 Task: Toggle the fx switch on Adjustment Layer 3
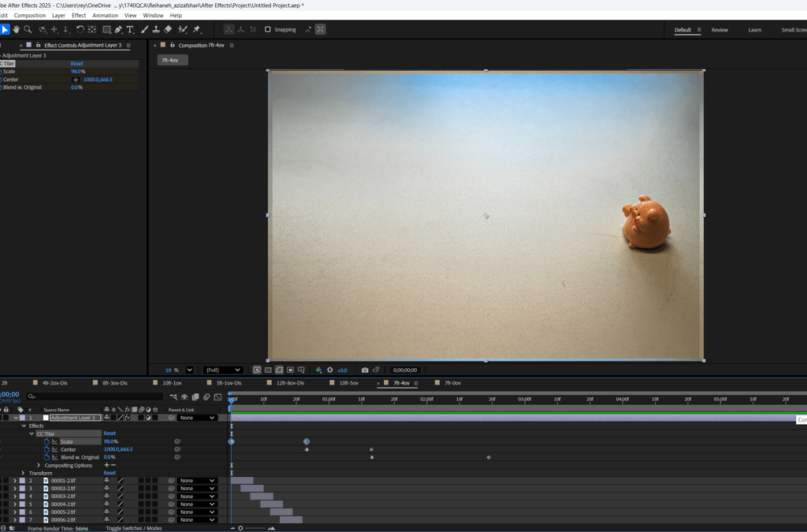tap(127, 418)
